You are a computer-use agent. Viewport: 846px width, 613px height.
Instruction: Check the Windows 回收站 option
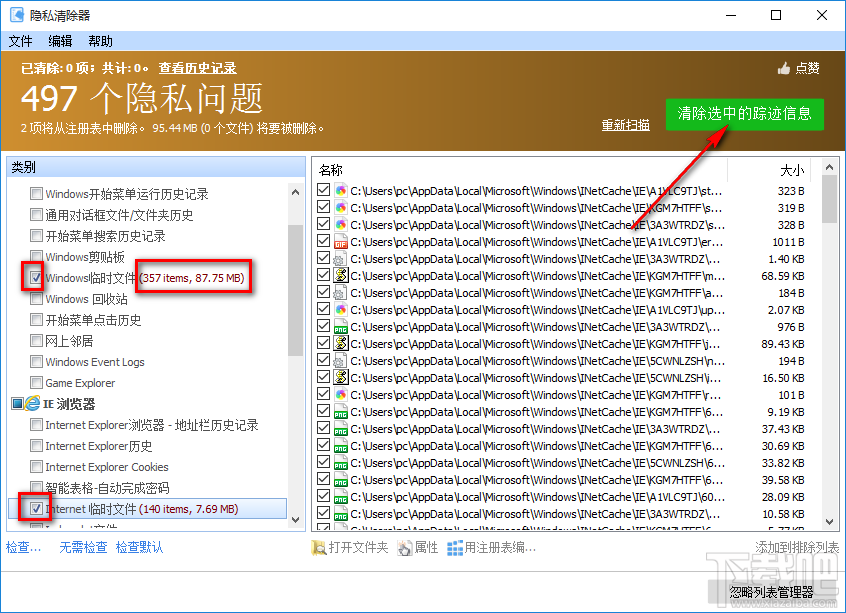37,298
